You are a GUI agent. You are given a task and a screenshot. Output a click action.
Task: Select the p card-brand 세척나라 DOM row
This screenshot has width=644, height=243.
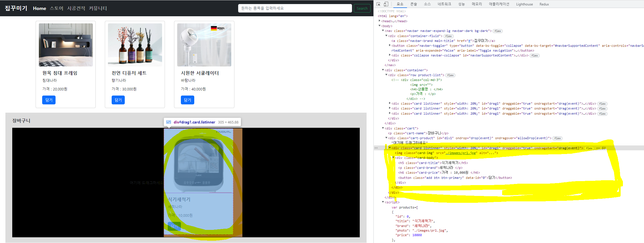tap(430, 168)
